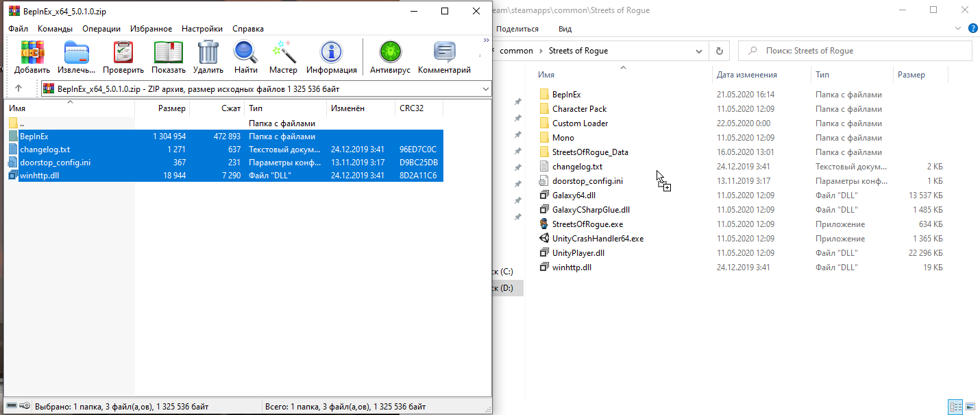The width and height of the screenshot is (980, 415).
Task: Click the Explorer refresh button
Action: point(719,51)
